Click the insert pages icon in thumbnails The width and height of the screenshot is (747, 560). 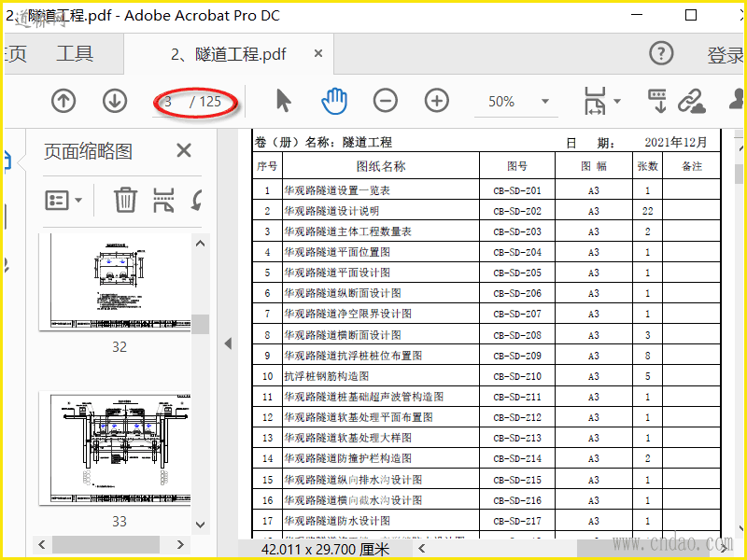pos(163,200)
